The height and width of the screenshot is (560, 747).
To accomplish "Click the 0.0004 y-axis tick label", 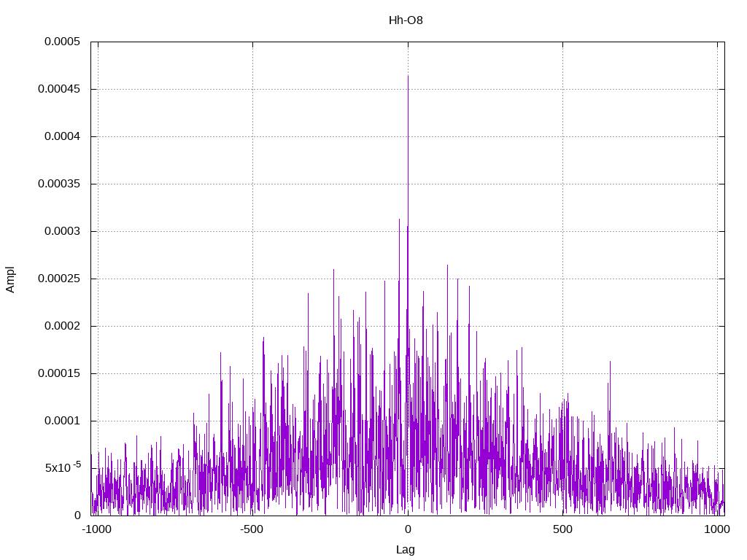I will tap(63, 136).
